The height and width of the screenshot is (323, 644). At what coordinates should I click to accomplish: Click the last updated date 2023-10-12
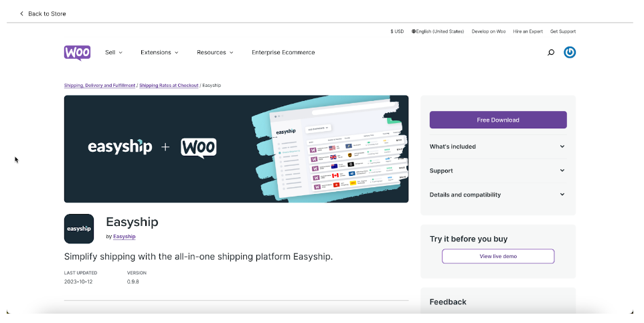point(78,282)
